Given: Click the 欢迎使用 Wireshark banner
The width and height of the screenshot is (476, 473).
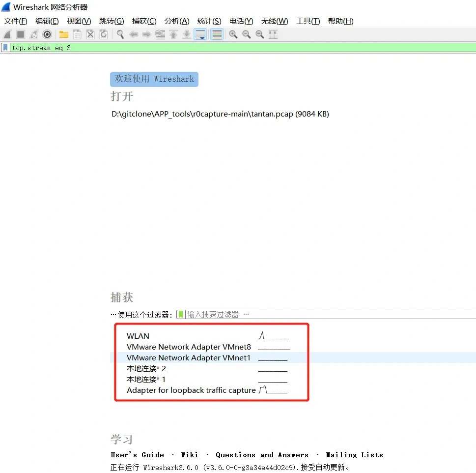Looking at the screenshot, I should click(154, 79).
